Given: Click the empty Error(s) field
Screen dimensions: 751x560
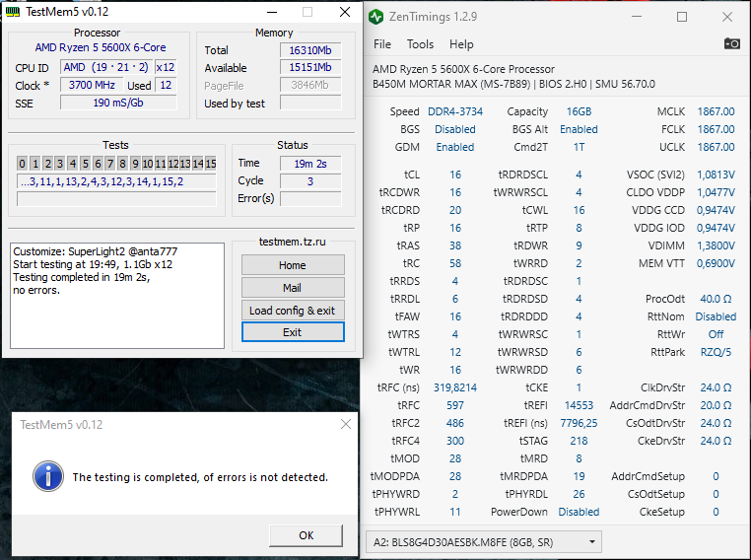Looking at the screenshot, I should (x=310, y=199).
